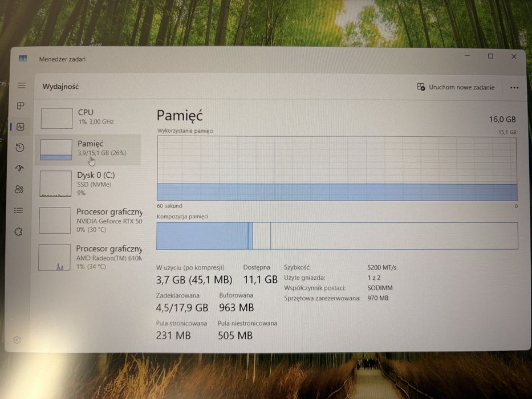Close the Menedżer zadań window
The width and height of the screenshot is (532, 399).
[x=514, y=56]
